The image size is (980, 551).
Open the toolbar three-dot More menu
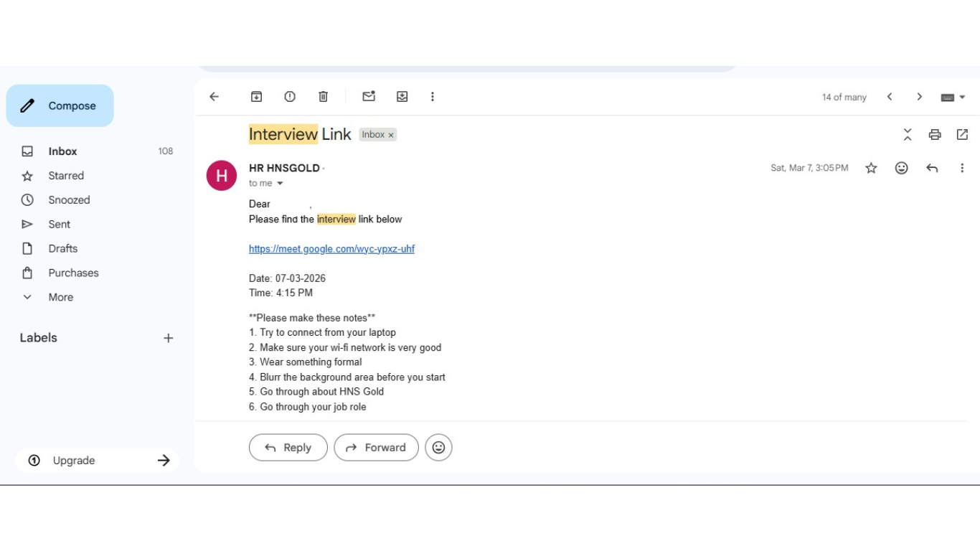coord(433,97)
